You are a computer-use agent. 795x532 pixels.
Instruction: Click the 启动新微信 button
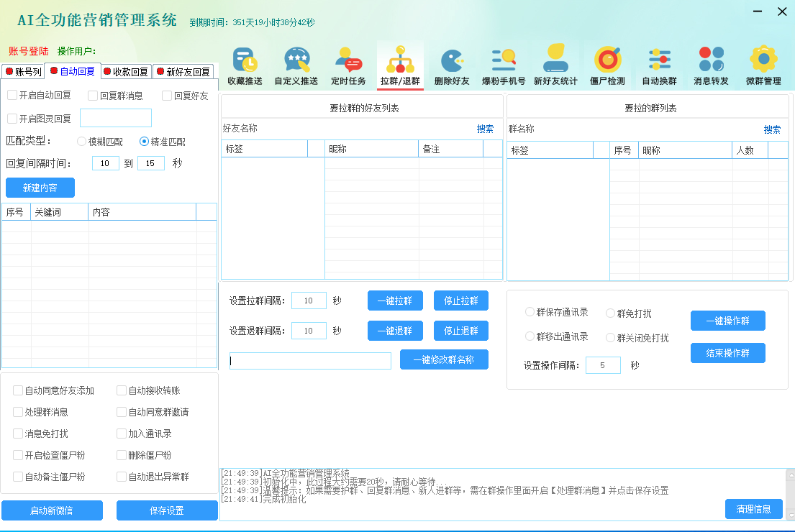point(52,510)
